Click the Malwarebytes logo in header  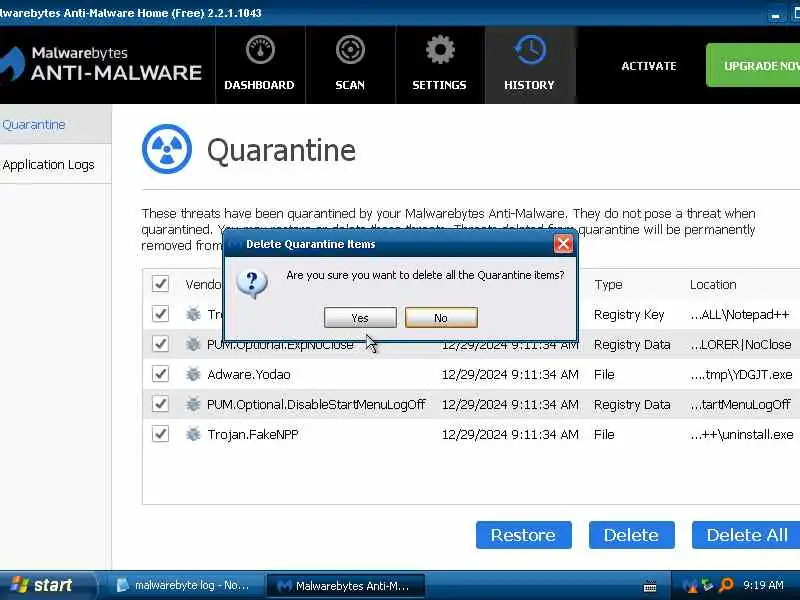tap(101, 65)
